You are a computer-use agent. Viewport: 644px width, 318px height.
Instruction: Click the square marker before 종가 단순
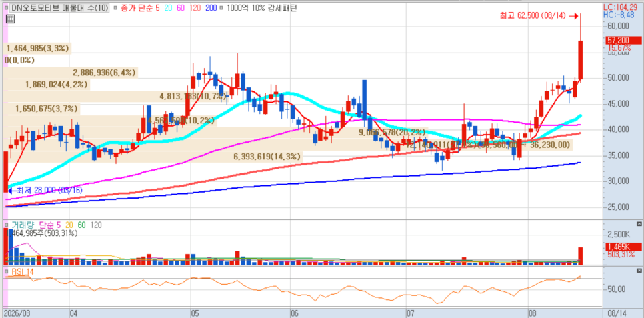coord(114,8)
